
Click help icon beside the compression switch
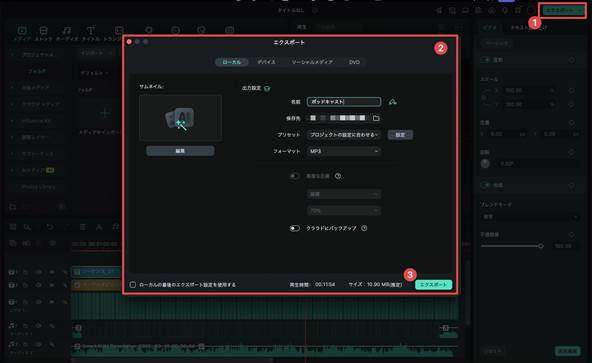click(338, 176)
